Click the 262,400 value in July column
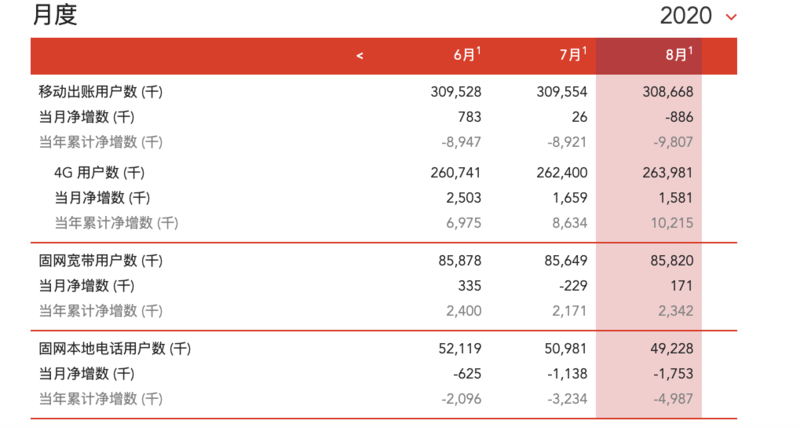Viewport: 800px width, 428px height. point(561,172)
